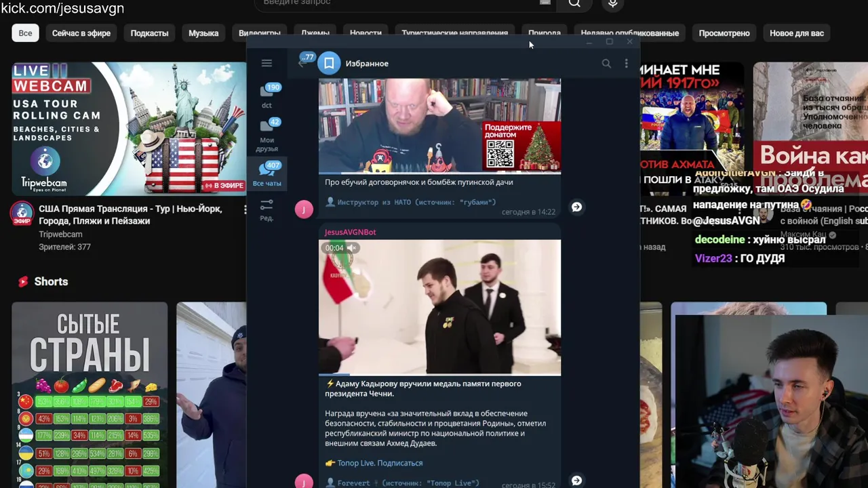Activate voice search microphone

point(612,3)
